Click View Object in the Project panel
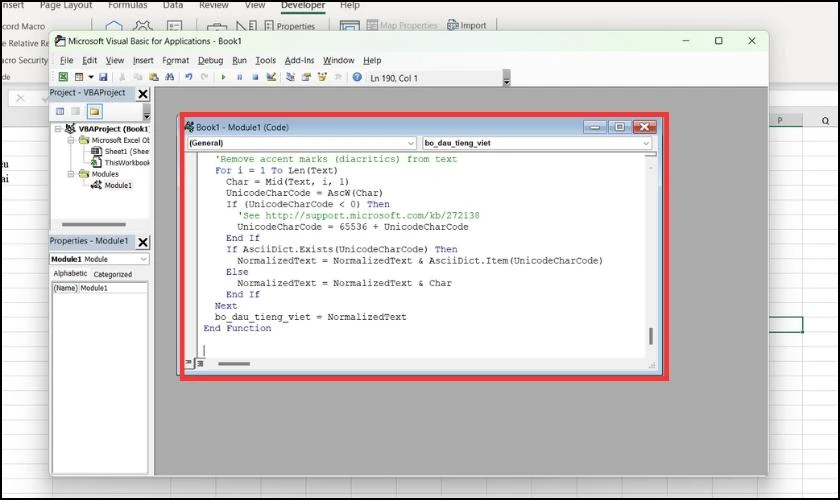 76,111
